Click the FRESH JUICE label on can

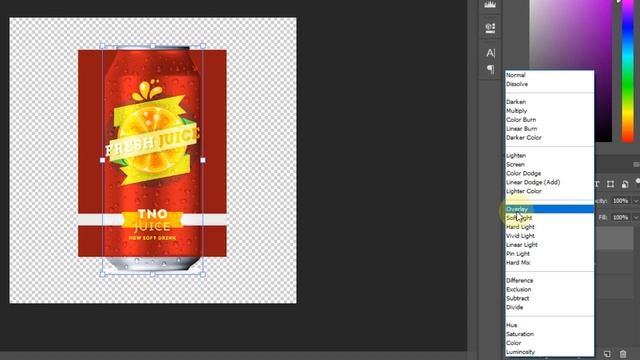pyautogui.click(x=153, y=142)
